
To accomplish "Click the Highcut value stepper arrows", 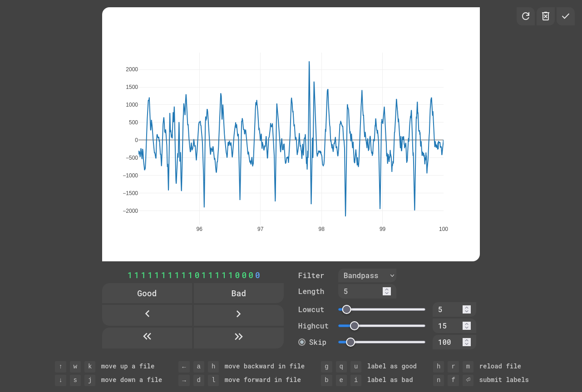I will click(x=466, y=326).
